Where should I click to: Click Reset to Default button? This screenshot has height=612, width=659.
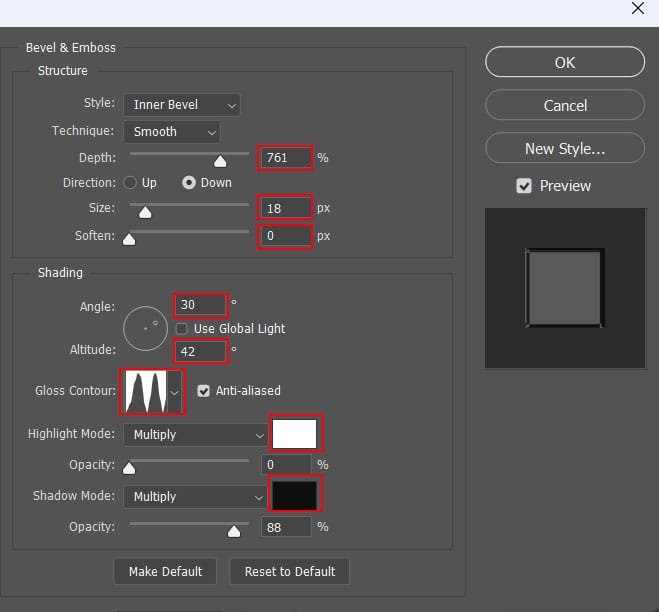click(x=289, y=572)
